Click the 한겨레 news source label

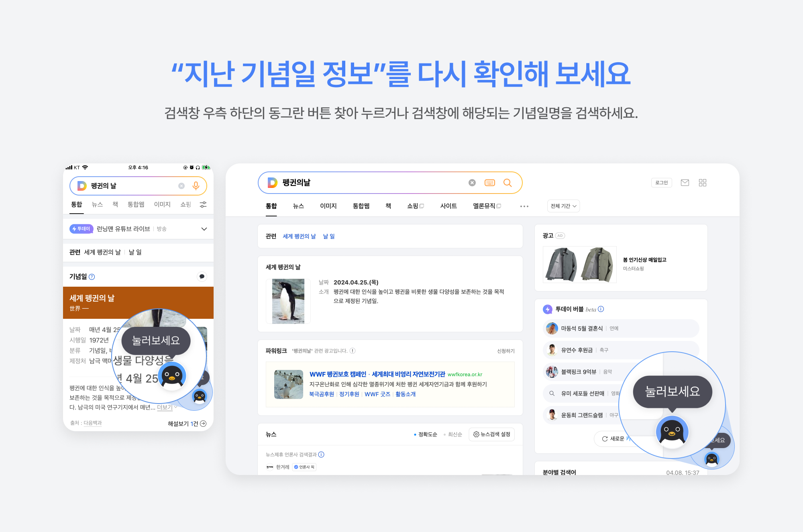click(x=283, y=467)
